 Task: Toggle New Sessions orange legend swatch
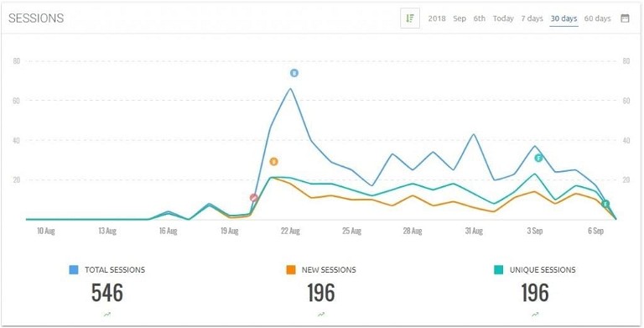291,270
